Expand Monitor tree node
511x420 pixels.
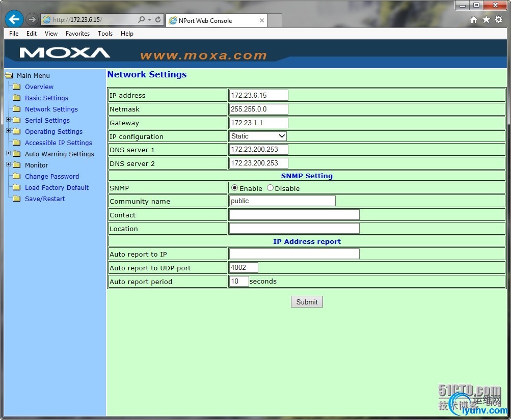[9, 164]
